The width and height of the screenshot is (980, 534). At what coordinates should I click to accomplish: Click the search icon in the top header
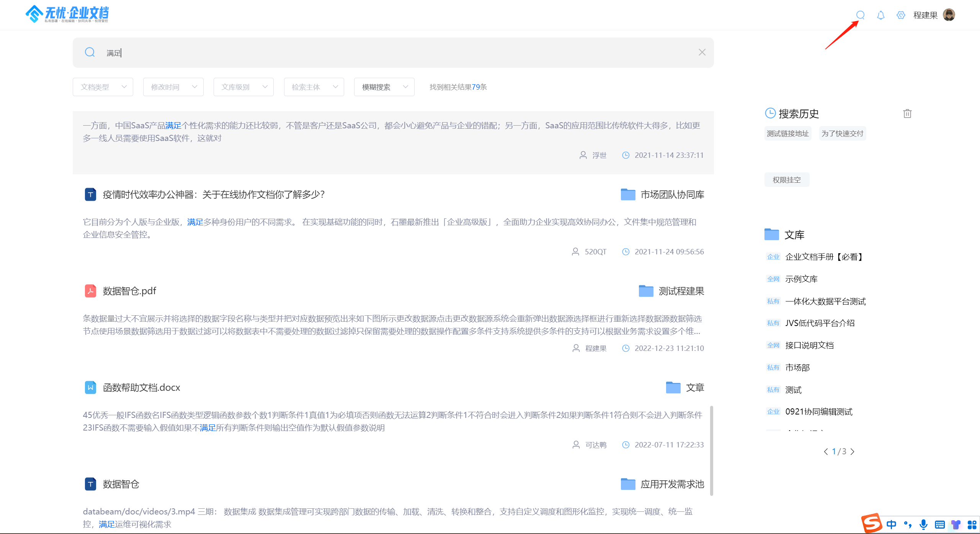pos(860,15)
